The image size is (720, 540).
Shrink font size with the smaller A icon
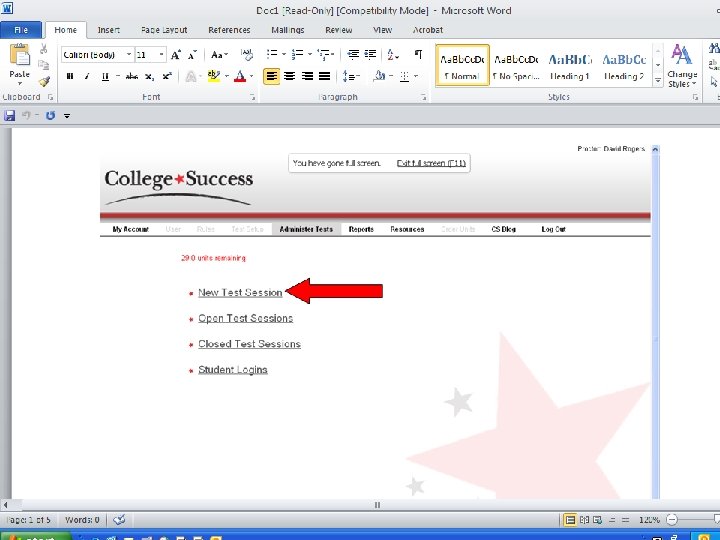[192, 55]
